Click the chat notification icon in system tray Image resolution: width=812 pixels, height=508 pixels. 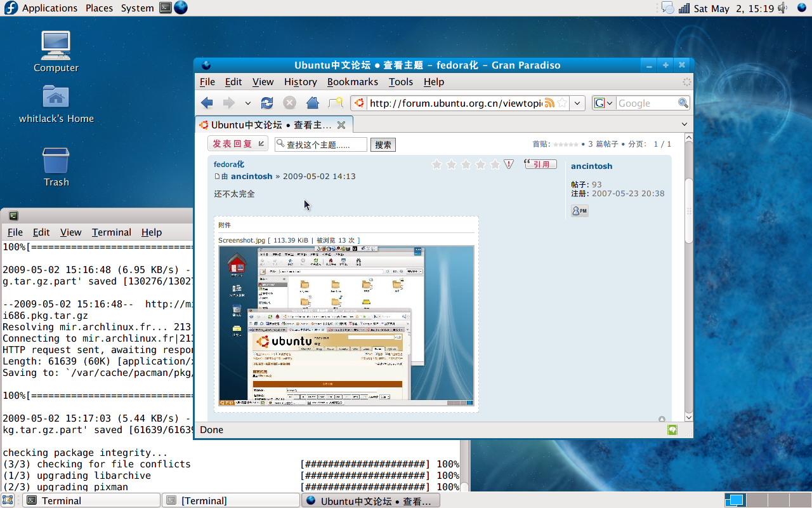(x=667, y=8)
